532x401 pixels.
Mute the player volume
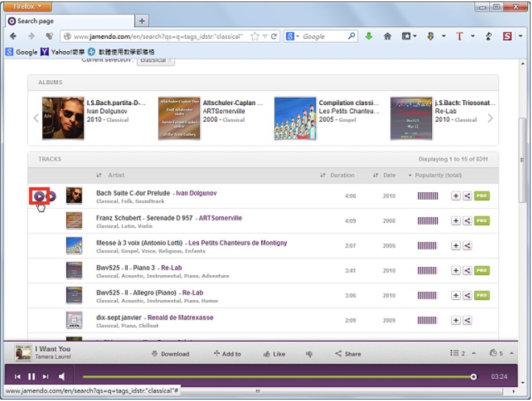tap(61, 377)
